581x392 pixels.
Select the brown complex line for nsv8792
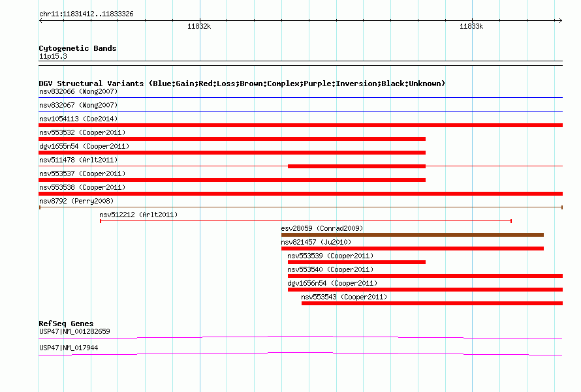click(x=300, y=207)
